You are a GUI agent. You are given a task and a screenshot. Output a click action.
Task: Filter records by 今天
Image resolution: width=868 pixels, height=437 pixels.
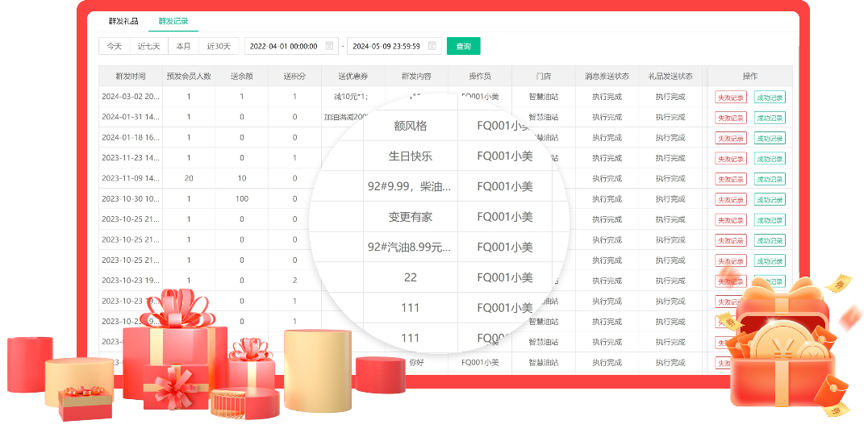(x=114, y=46)
